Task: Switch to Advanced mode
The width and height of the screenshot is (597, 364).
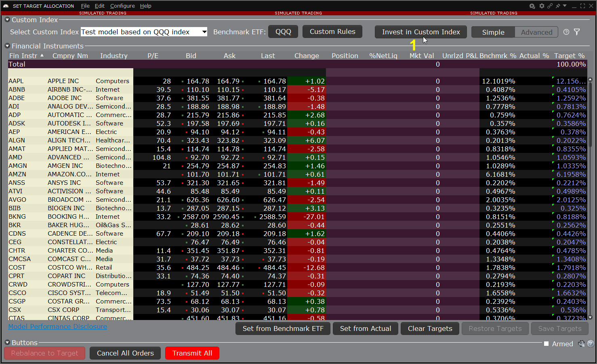Action: coord(536,32)
